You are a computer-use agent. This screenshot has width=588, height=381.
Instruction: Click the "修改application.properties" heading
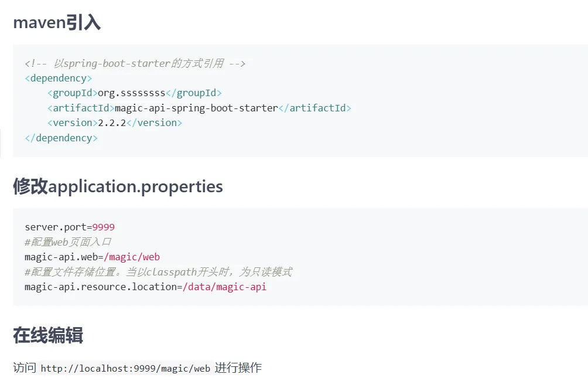[118, 186]
